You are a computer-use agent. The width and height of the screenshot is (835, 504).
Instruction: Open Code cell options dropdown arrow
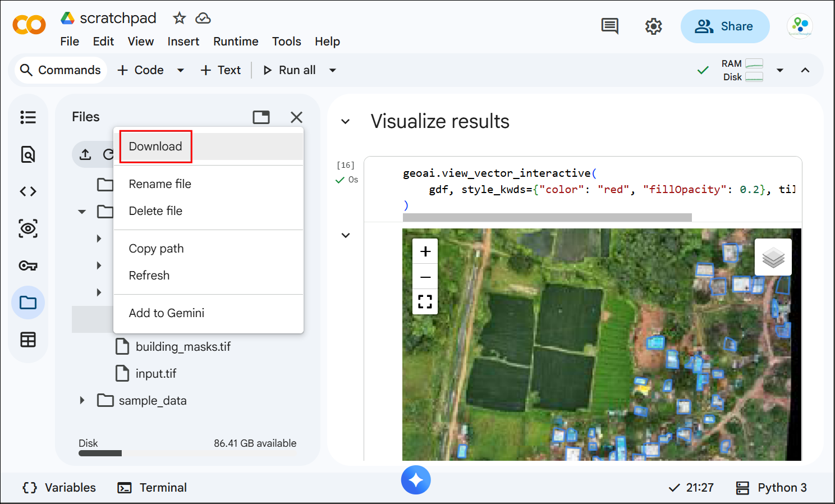(181, 70)
